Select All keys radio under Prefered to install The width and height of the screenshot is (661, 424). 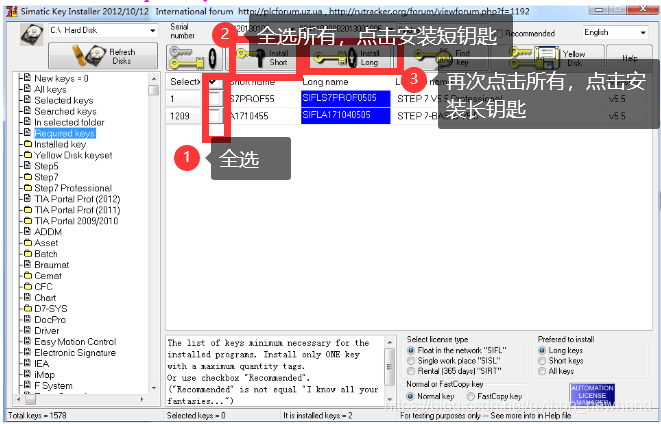(x=542, y=371)
